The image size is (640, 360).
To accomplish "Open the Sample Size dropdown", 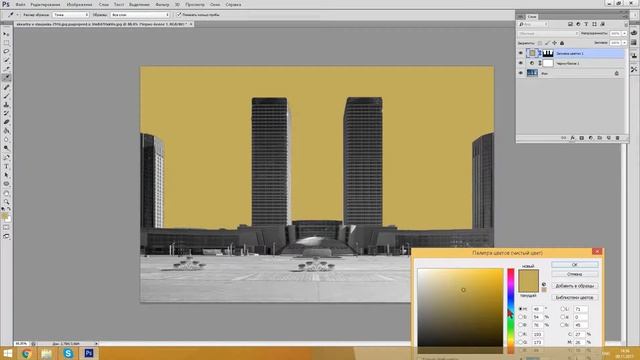I will click(x=71, y=15).
